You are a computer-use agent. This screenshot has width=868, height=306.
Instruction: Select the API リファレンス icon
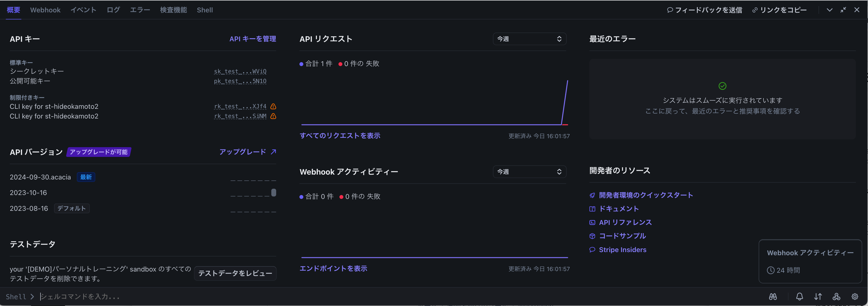click(592, 222)
